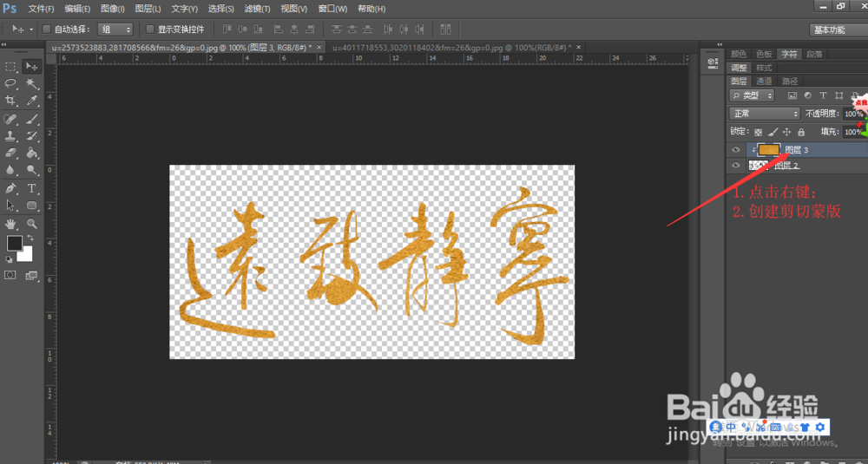Switch to the 通道 tab
868x464 pixels.
coord(765,82)
